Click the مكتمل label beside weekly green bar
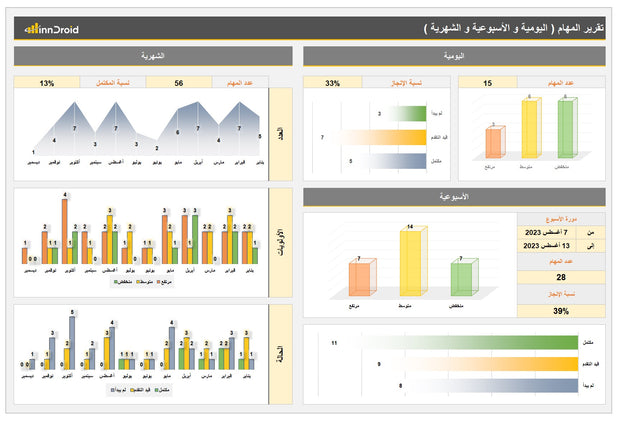 coord(588,343)
